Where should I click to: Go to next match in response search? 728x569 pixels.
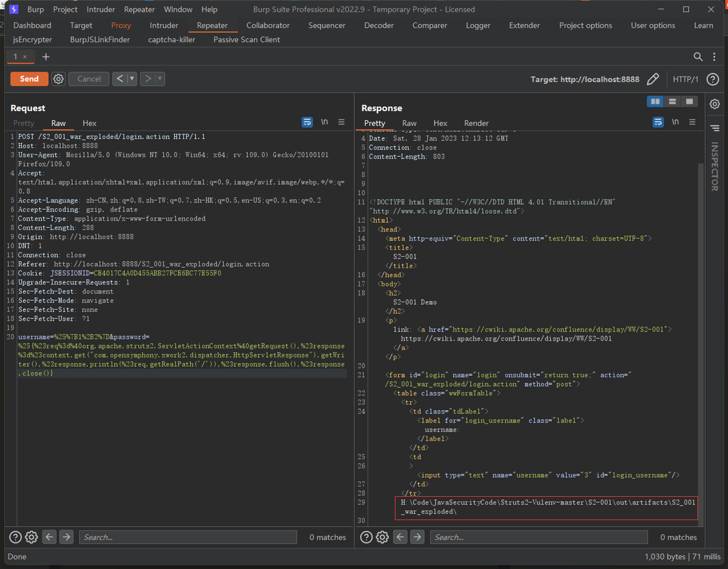pyautogui.click(x=417, y=537)
